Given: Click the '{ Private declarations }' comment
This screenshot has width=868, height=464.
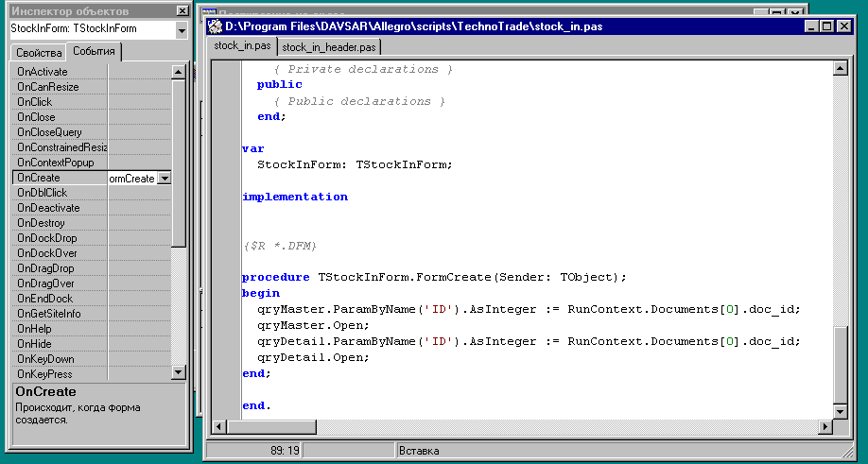Looking at the screenshot, I should pyautogui.click(x=363, y=69).
